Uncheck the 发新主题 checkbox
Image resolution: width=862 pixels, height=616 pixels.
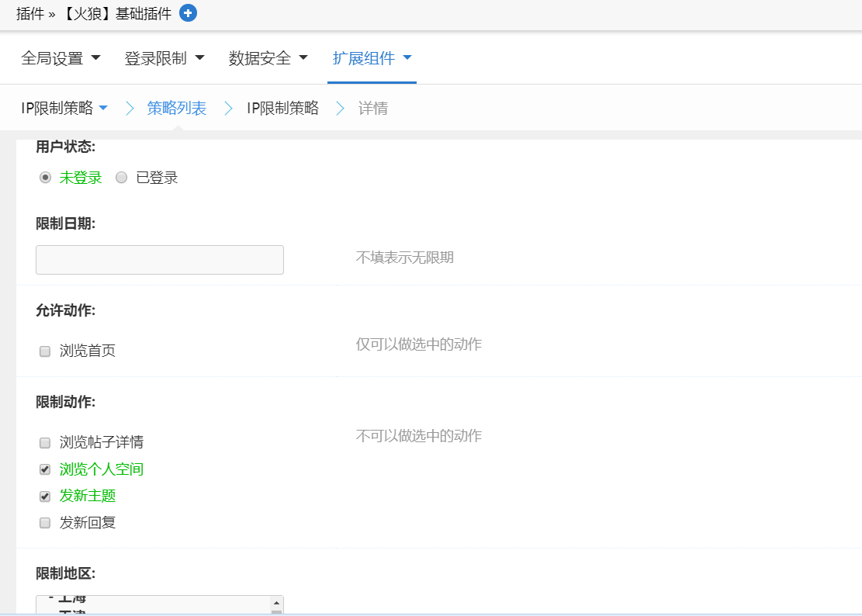tap(45, 497)
